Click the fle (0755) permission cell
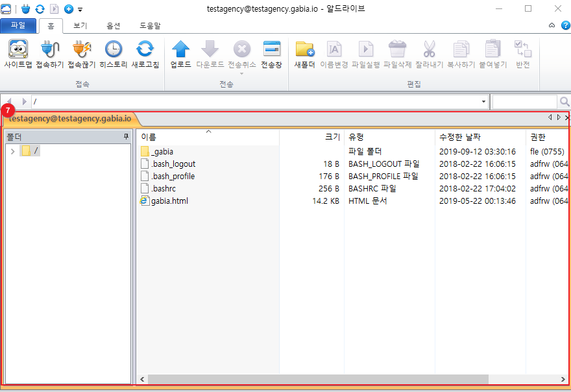 pos(547,152)
